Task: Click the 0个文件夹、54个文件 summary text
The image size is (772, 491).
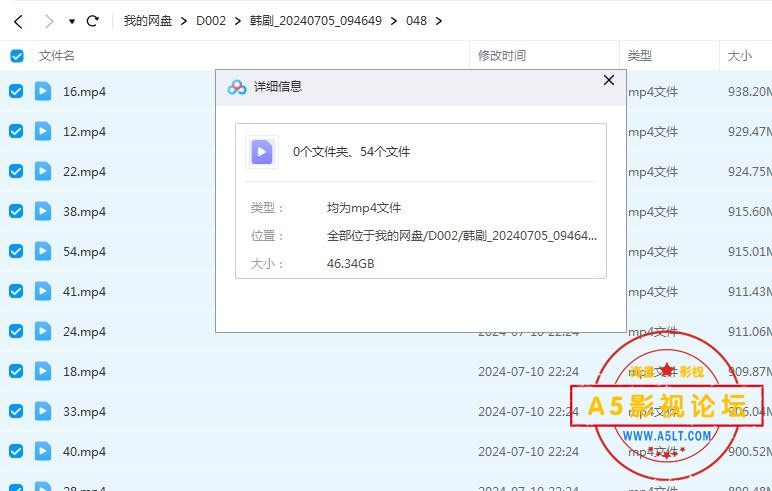Action: click(352, 152)
